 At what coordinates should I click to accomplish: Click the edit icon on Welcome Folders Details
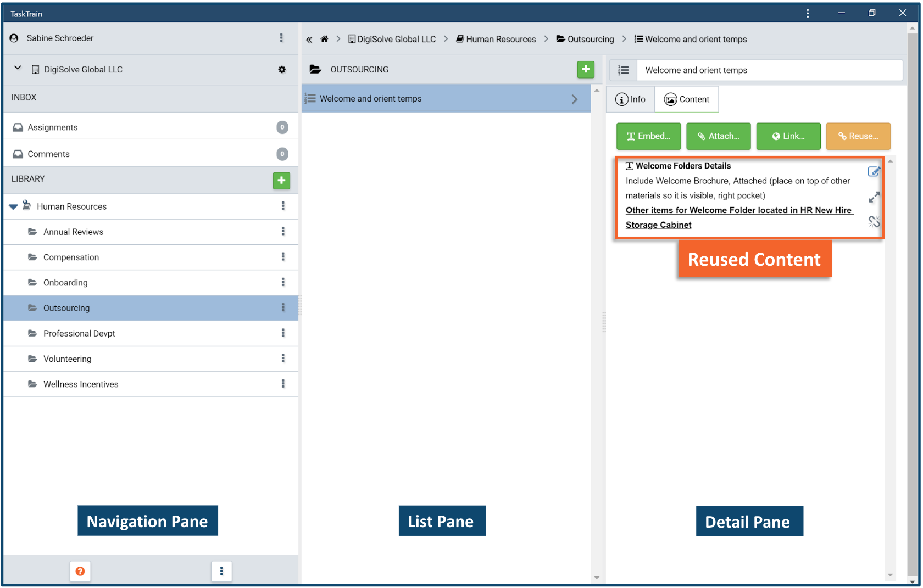click(x=874, y=171)
